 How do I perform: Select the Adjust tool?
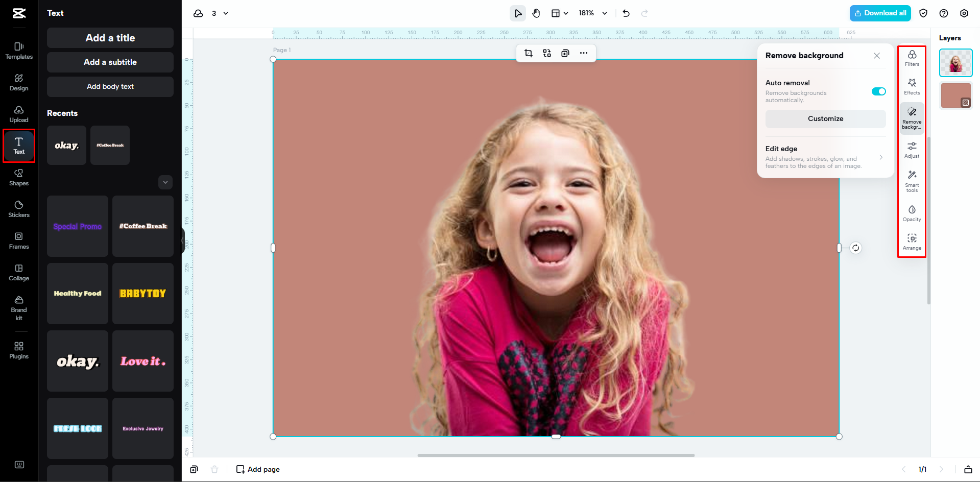click(x=912, y=149)
